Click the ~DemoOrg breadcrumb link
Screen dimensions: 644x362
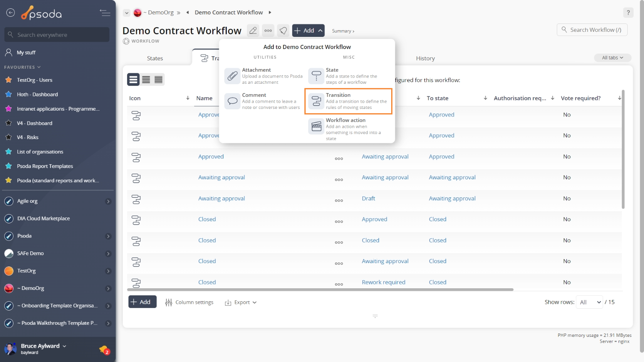point(158,13)
